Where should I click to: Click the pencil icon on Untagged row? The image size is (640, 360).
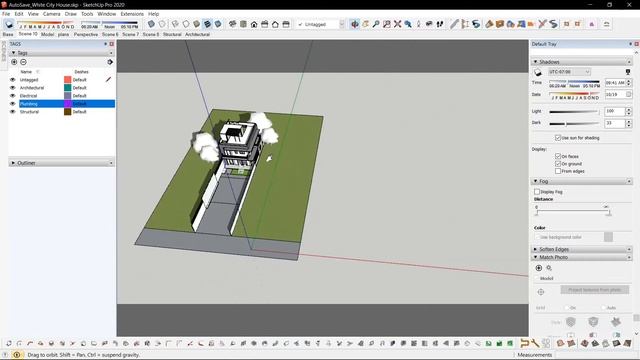tap(108, 80)
